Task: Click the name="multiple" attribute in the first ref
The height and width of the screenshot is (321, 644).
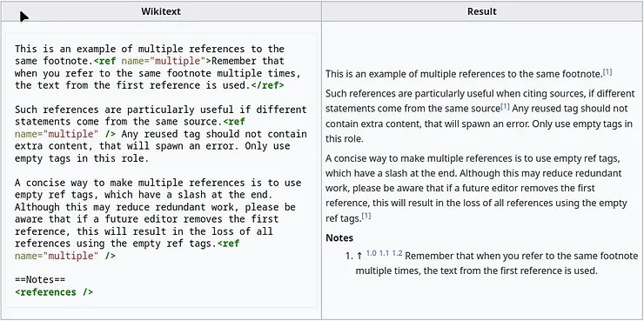Action: pos(163,61)
